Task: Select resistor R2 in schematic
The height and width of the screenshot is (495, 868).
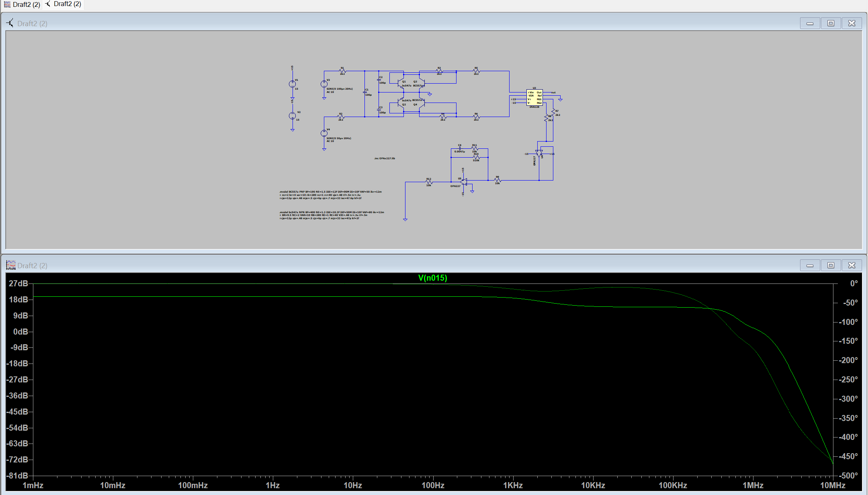Action: coord(341,117)
